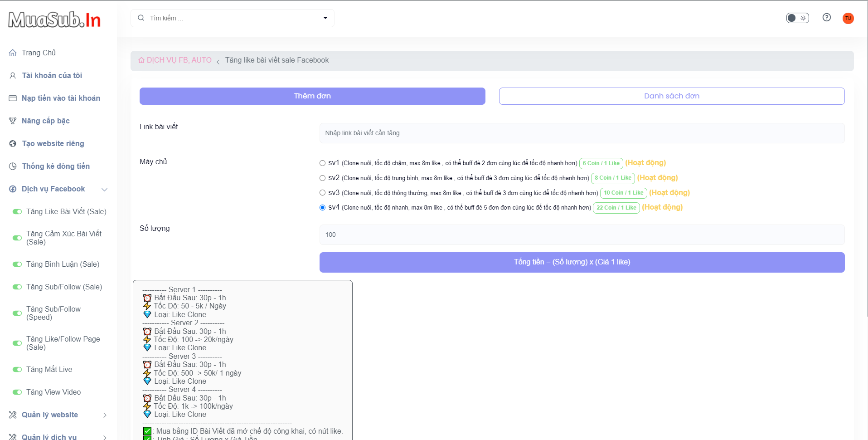868x440 pixels.
Task: Select server sv2 radio button
Action: pyautogui.click(x=322, y=178)
